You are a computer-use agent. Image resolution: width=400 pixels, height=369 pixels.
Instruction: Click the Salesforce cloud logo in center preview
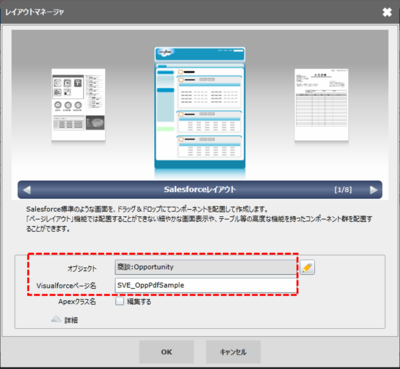(x=165, y=52)
